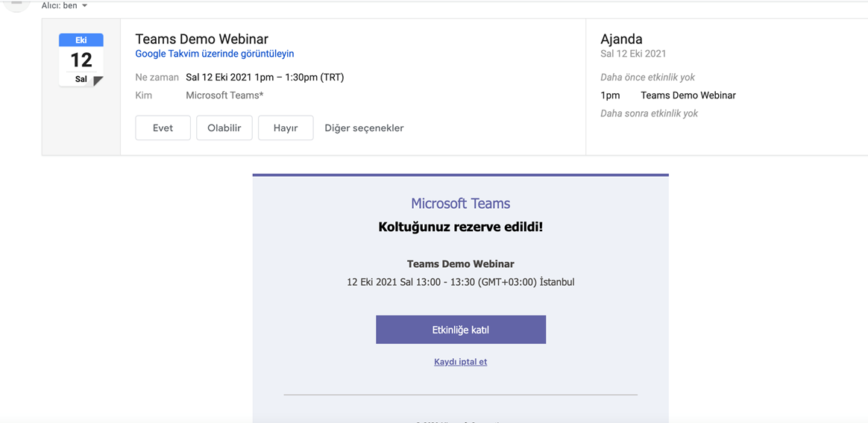Click Daha önce etkinlik yok text
This screenshot has height=423, width=868.
(648, 78)
